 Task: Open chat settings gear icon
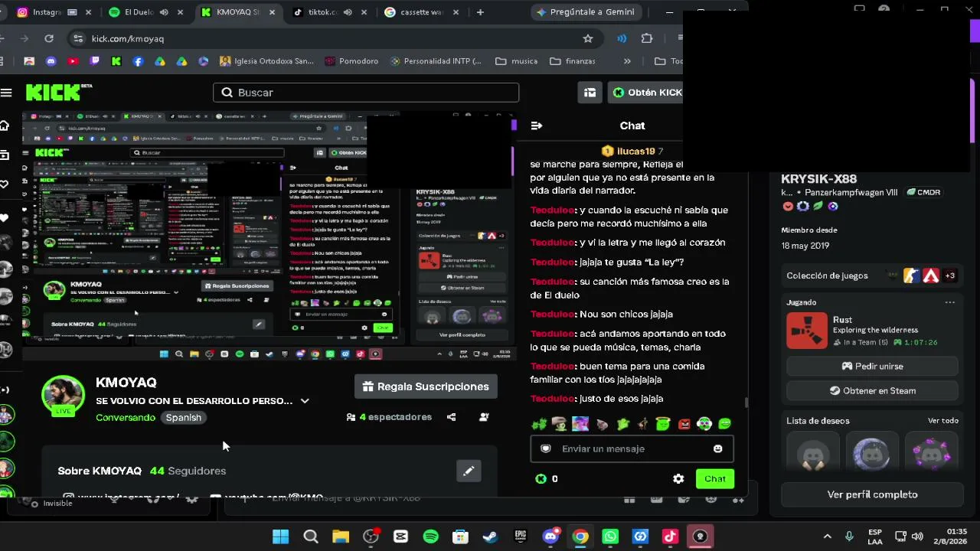pos(678,479)
